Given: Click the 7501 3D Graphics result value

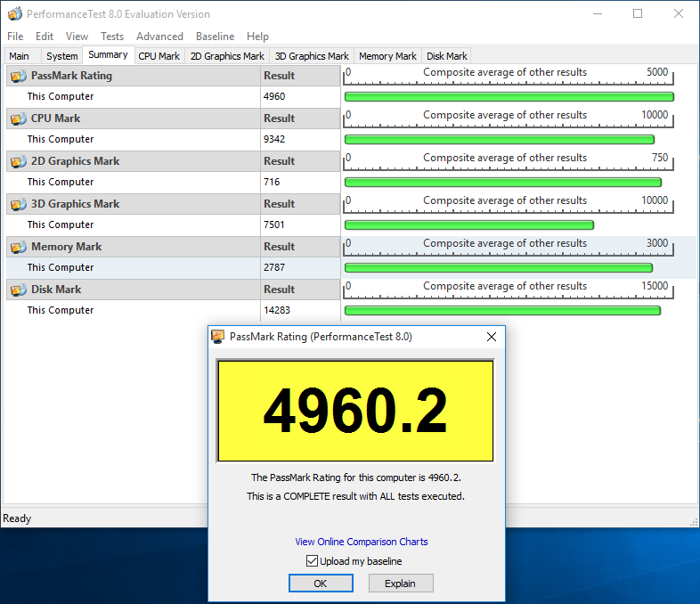Looking at the screenshot, I should 273,224.
